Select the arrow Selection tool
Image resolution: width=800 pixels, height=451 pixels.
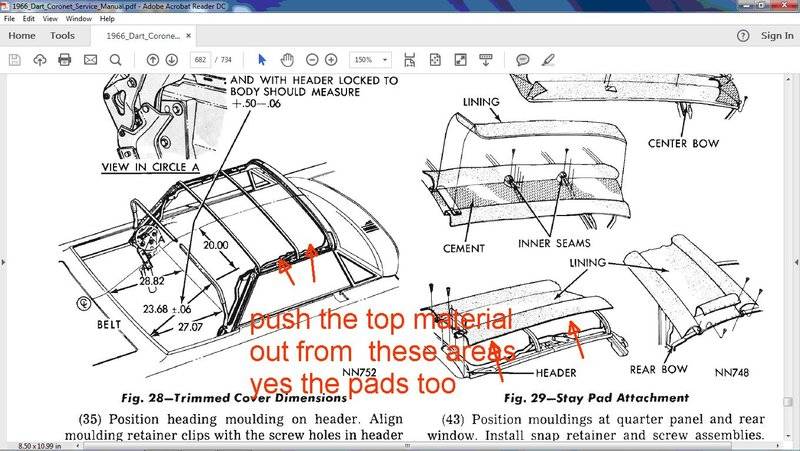(x=262, y=60)
